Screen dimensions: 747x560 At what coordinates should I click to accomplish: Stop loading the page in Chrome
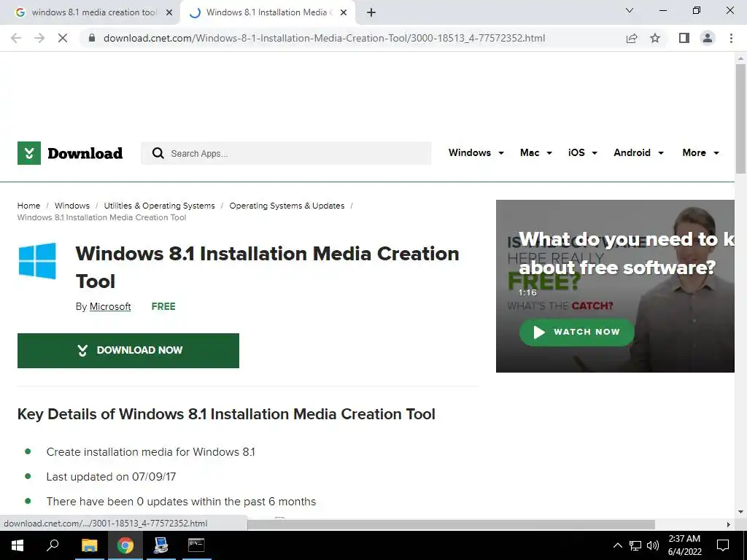click(63, 38)
